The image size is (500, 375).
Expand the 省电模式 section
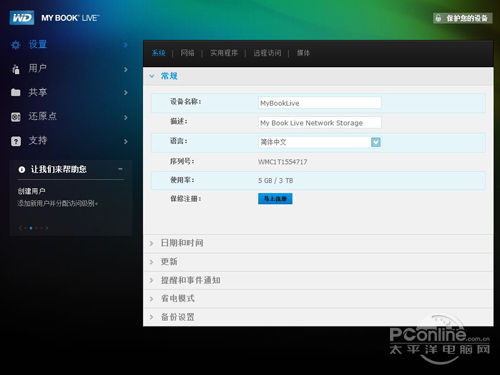coord(318,299)
